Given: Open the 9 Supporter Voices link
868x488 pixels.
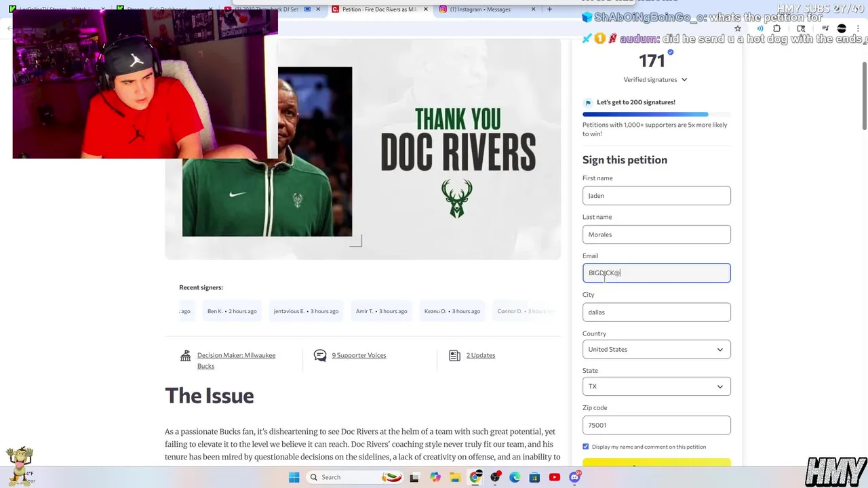Looking at the screenshot, I should (x=359, y=355).
